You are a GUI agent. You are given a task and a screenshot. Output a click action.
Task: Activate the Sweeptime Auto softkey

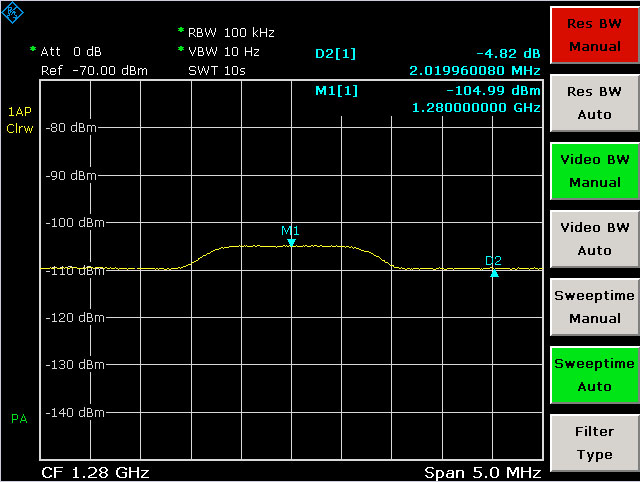pyautogui.click(x=595, y=375)
